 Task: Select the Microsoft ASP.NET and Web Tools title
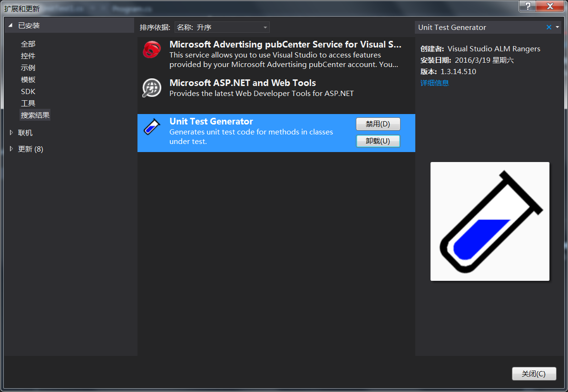[x=242, y=83]
